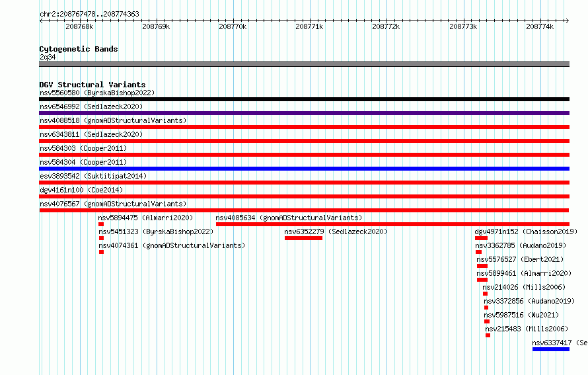Open nsv5894475 (Almarri2020) label
The width and height of the screenshot is (588, 375).
tap(145, 218)
